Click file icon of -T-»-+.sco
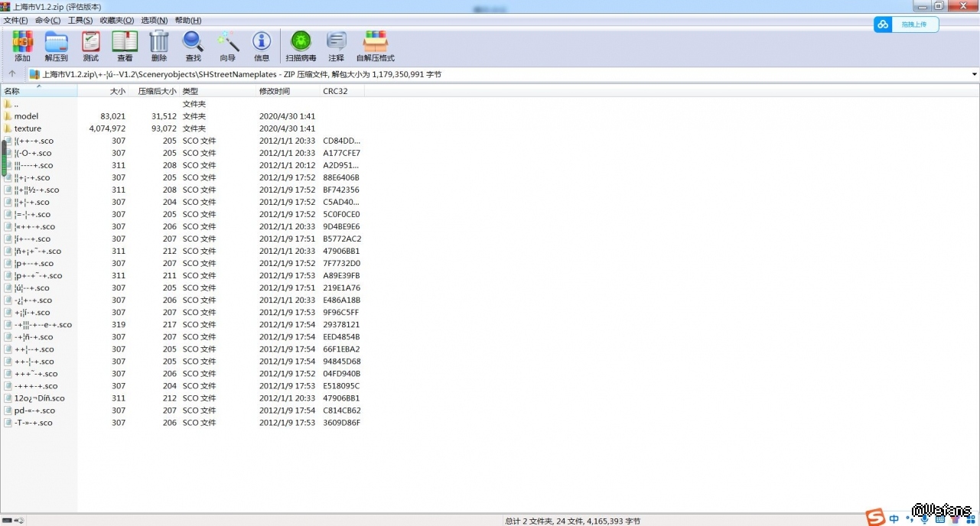The height and width of the screenshot is (526, 980). (x=8, y=422)
